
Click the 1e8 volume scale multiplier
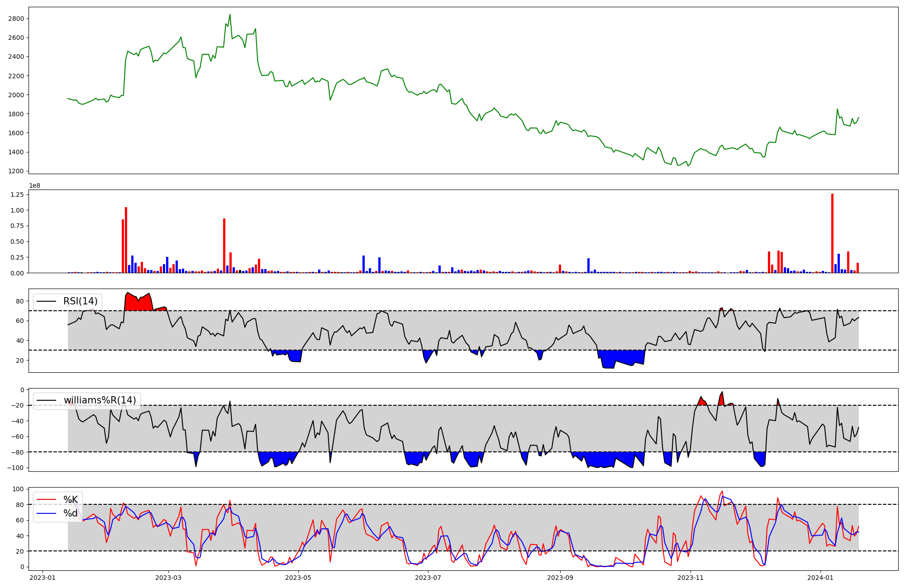coord(35,185)
